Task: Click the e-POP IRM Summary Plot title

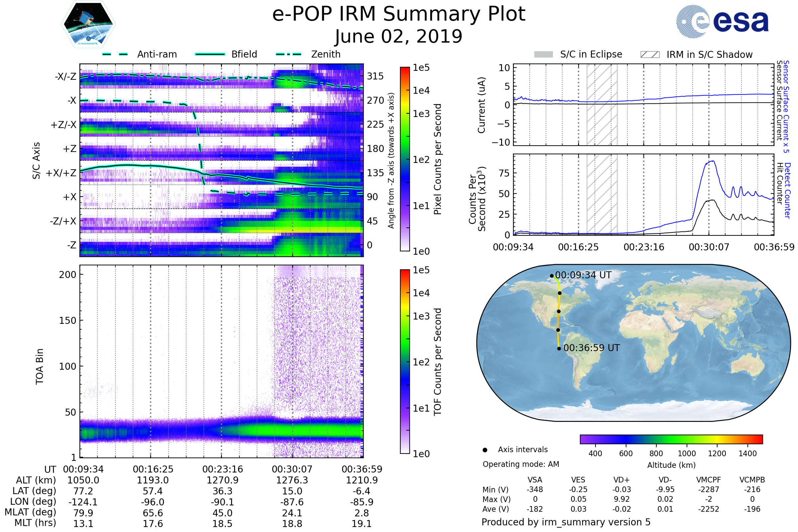Action: coord(399,14)
